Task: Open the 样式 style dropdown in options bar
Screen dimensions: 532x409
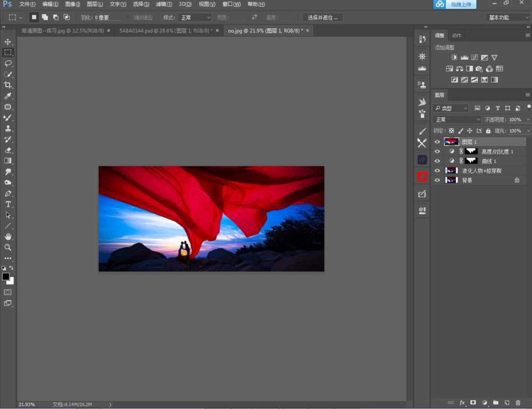Action: (x=194, y=18)
